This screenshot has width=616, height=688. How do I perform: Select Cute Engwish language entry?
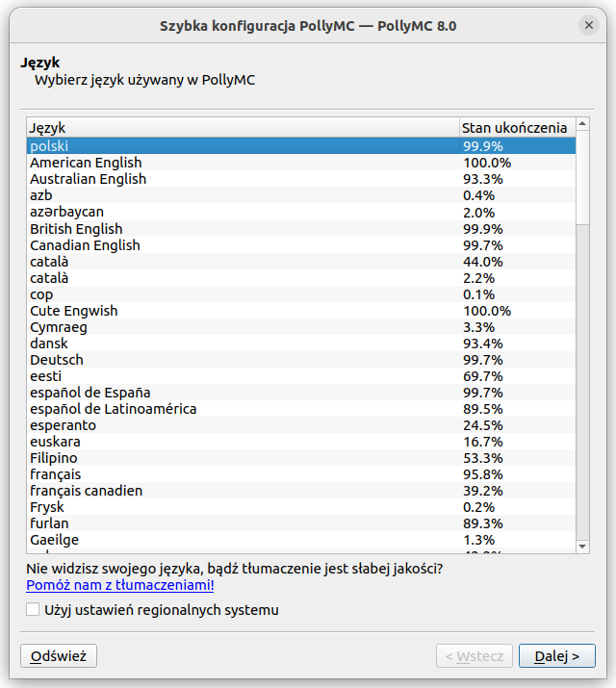tap(74, 311)
